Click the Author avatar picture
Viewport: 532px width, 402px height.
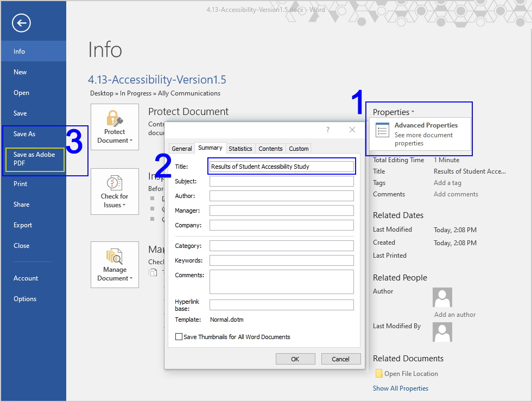point(442,297)
